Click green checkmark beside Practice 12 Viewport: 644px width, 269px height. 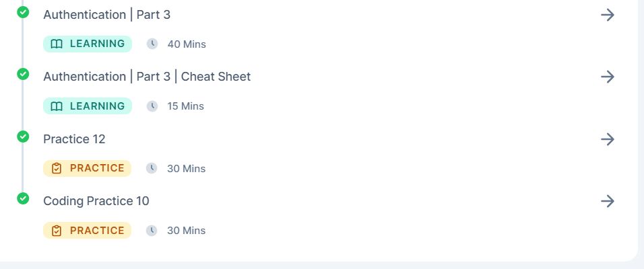(x=23, y=136)
